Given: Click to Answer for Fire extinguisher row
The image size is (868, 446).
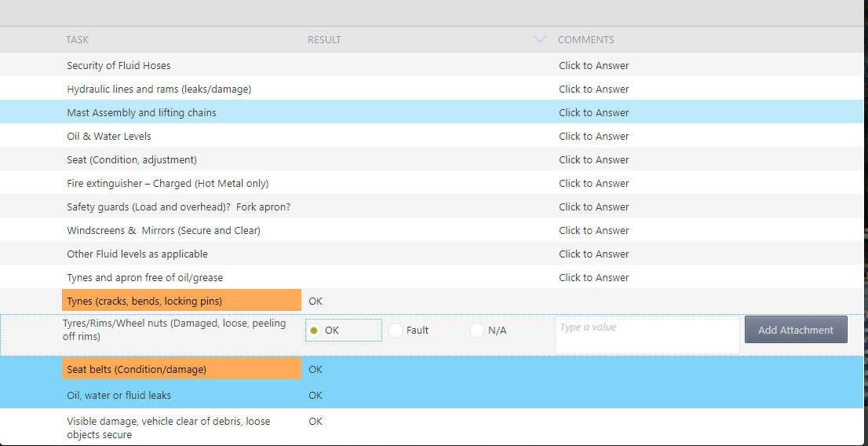Looking at the screenshot, I should tap(594, 184).
